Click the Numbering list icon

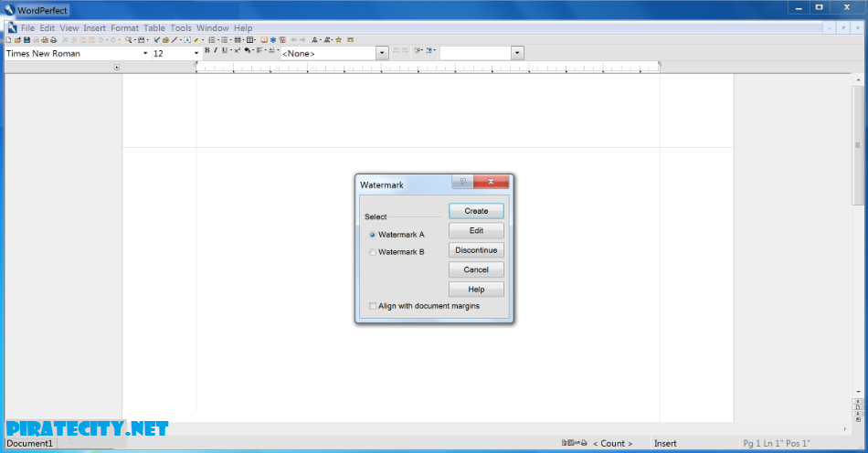(211, 40)
